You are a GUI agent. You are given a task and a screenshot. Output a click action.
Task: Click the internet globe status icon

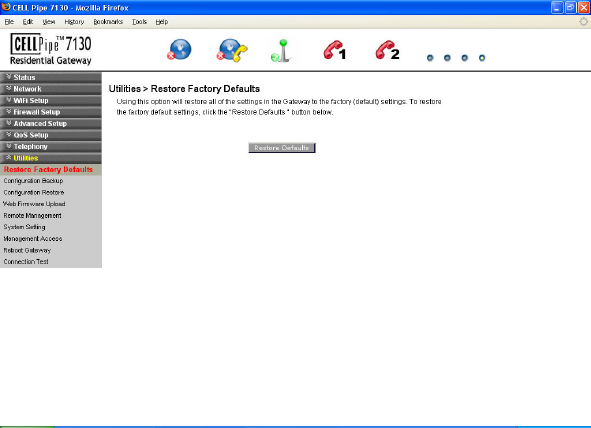(x=179, y=50)
